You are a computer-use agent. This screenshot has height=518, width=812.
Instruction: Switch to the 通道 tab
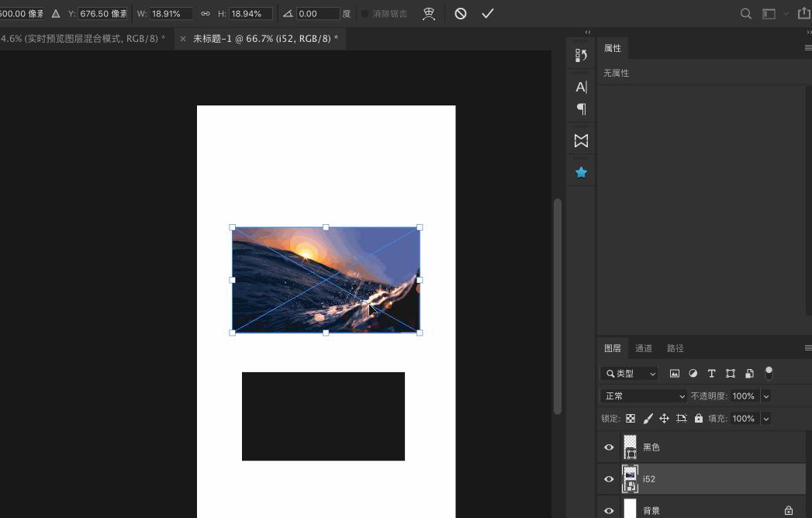point(643,347)
